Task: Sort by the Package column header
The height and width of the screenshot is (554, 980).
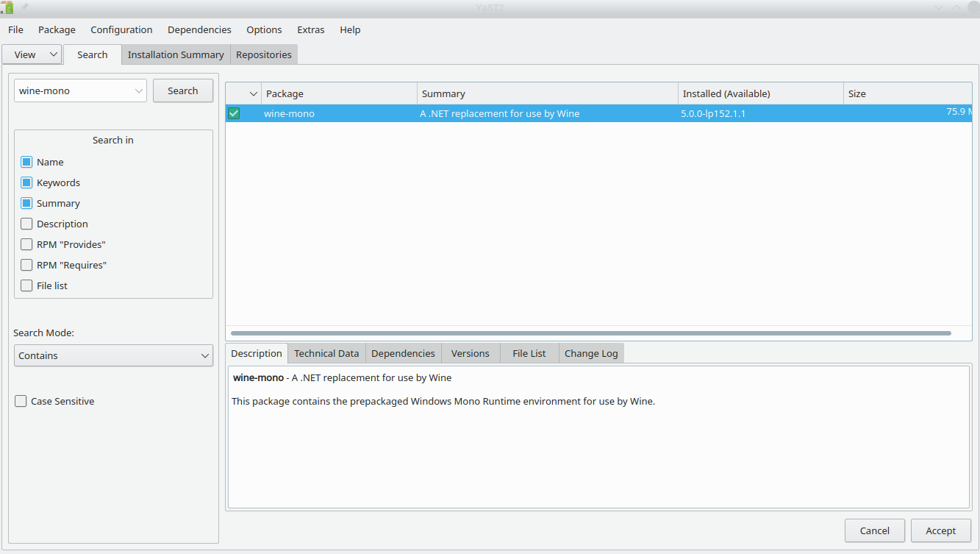Action: click(x=339, y=93)
